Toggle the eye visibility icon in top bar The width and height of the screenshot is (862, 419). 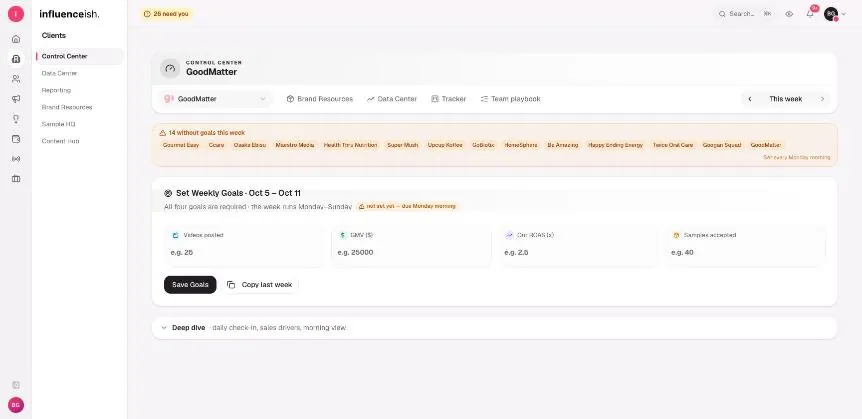(x=789, y=14)
